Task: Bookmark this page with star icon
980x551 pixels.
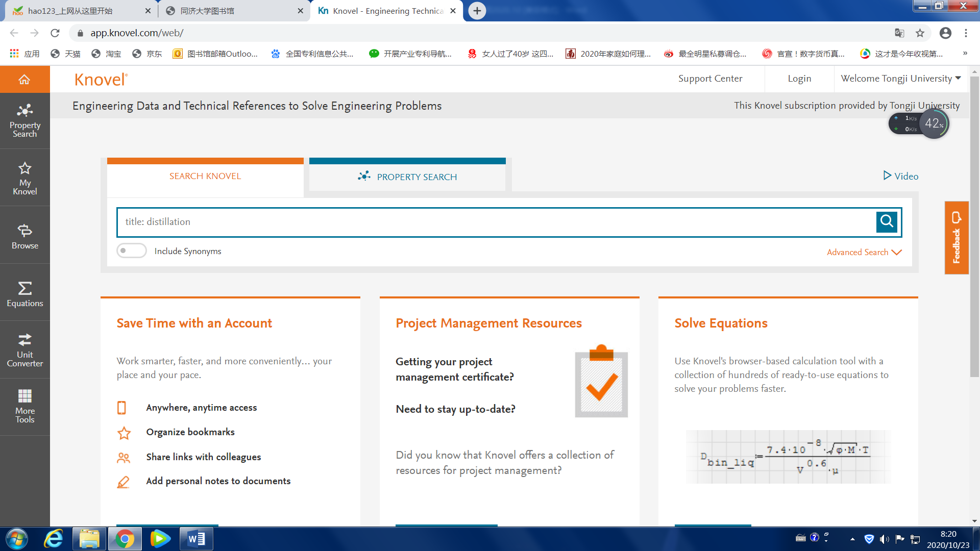Action: click(920, 33)
